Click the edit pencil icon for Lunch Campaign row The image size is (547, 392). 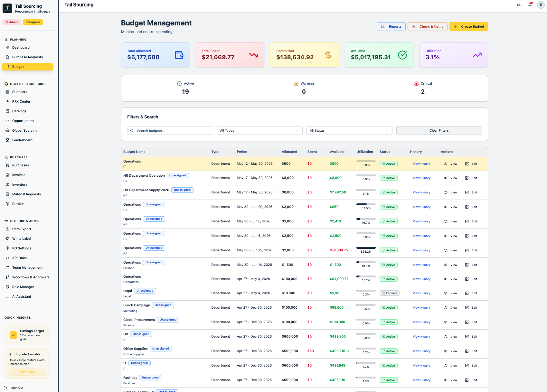[467, 308]
